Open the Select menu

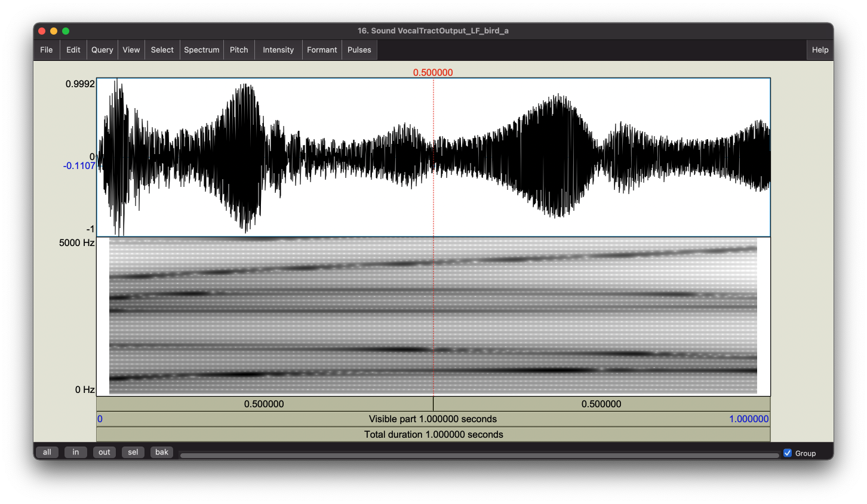[x=162, y=50]
